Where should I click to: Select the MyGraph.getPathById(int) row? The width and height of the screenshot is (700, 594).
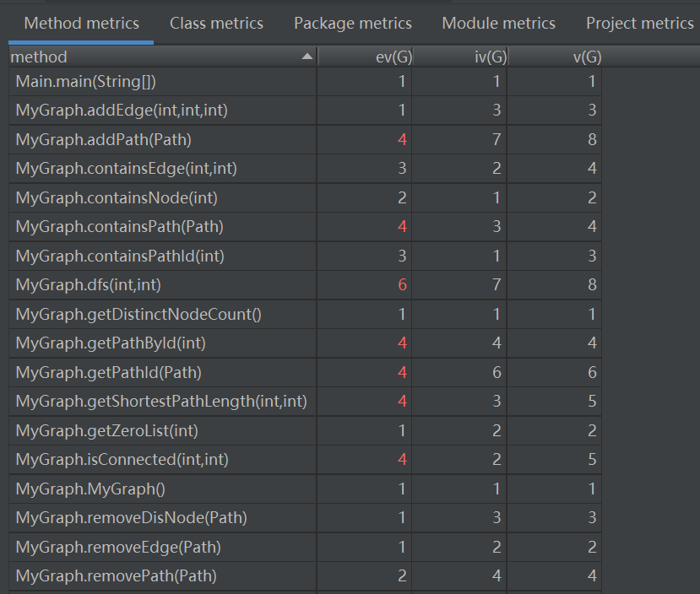305,343
